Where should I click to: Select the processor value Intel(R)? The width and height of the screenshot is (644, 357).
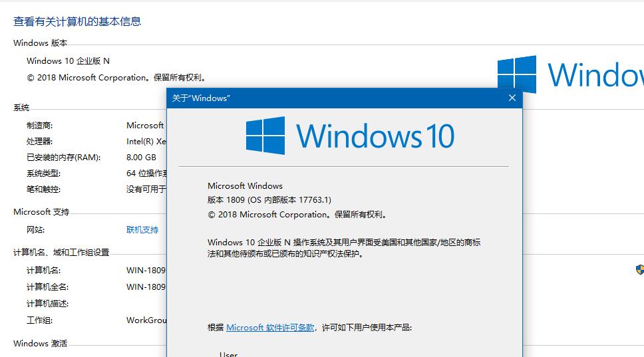click(146, 142)
